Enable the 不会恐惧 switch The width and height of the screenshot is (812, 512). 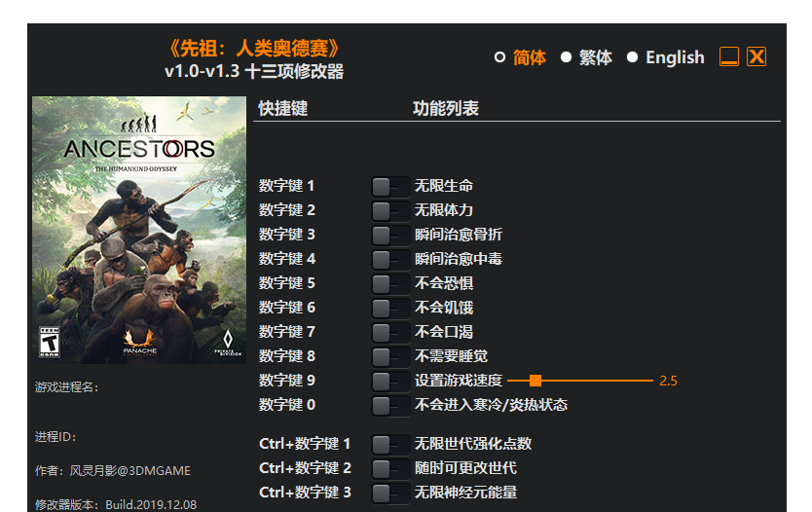[x=390, y=283]
